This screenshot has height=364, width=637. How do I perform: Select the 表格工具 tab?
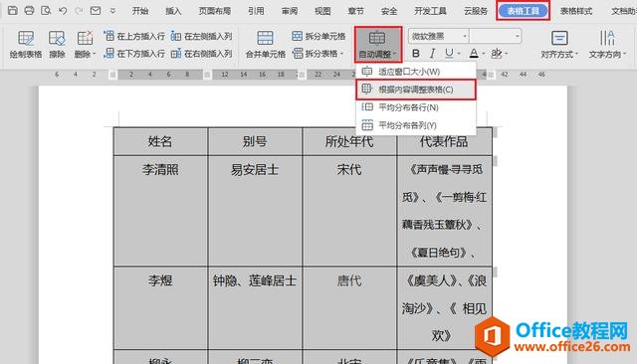524,11
